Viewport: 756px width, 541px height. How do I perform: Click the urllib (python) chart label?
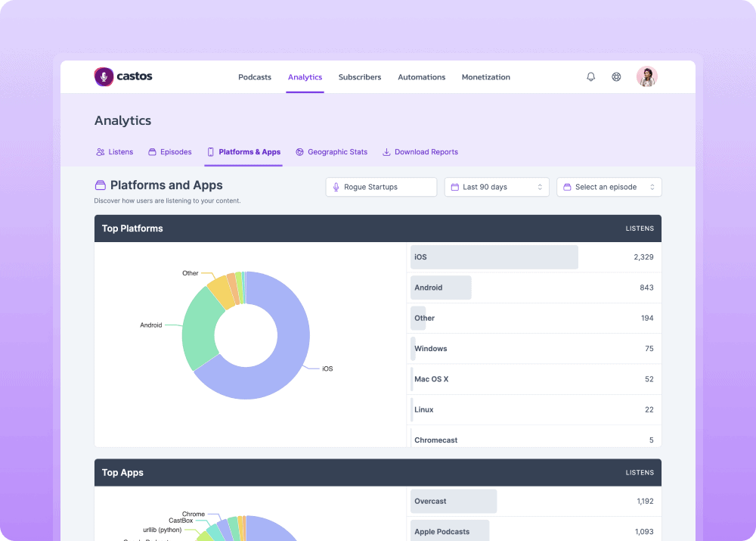pyautogui.click(x=163, y=530)
